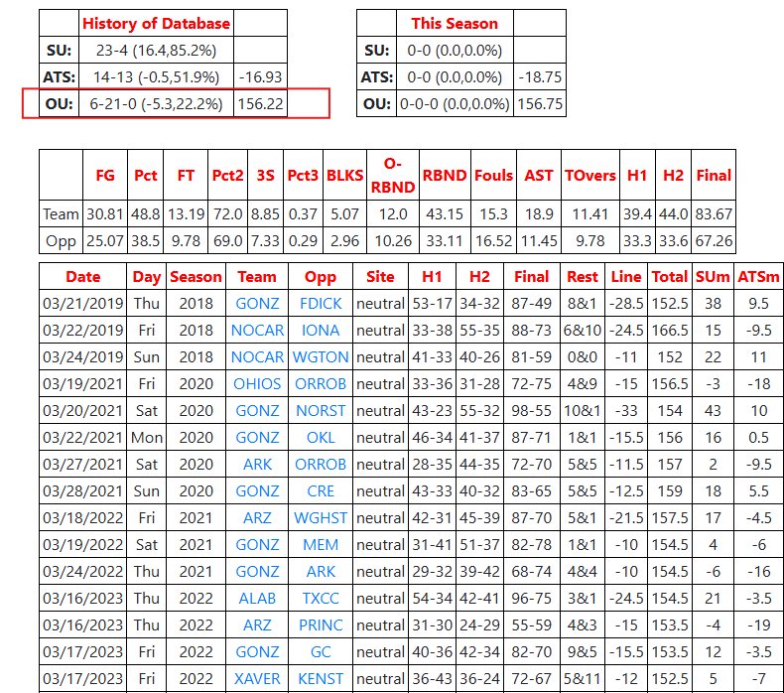784x693 pixels.
Task: Open KENST opponent link
Action: [321, 678]
